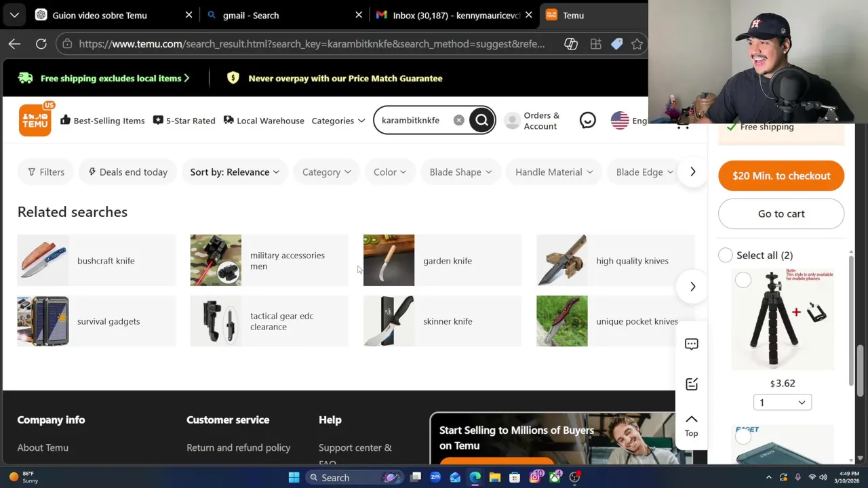Viewport: 868px width, 488px height.
Task: Click the Price Match Guarantee shield
Action: click(233, 78)
